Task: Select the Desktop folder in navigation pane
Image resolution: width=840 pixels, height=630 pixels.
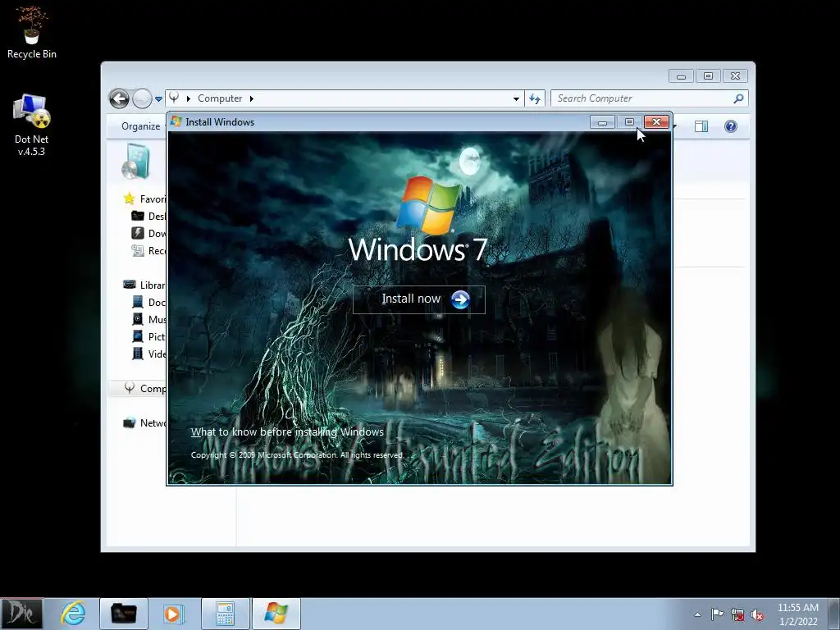Action: [x=149, y=217]
